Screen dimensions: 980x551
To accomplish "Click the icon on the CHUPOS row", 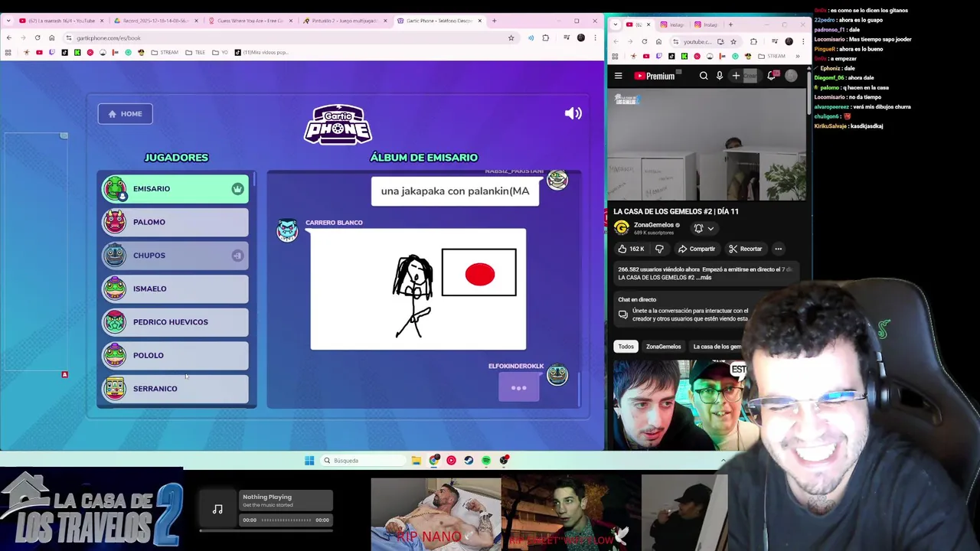I will click(x=237, y=256).
